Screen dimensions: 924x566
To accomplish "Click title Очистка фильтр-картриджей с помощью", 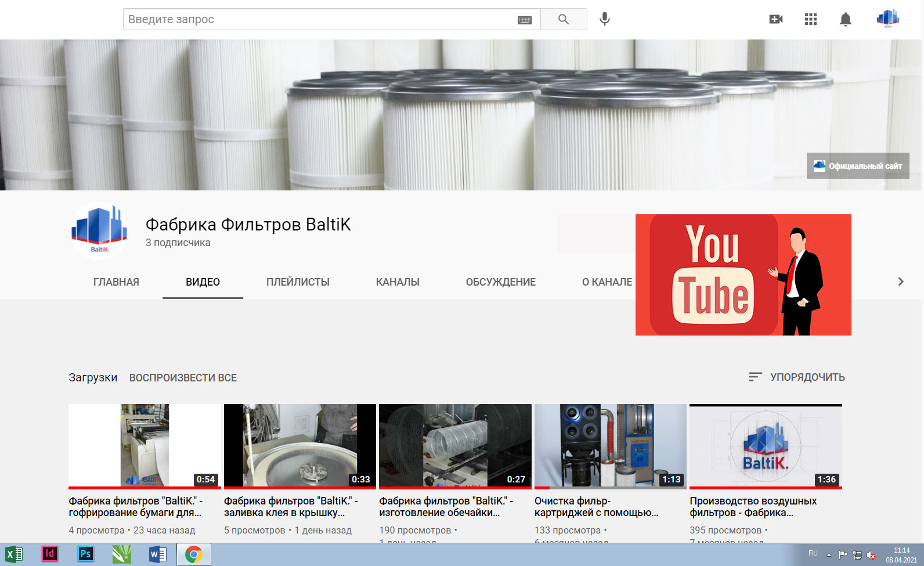I will click(x=597, y=507).
